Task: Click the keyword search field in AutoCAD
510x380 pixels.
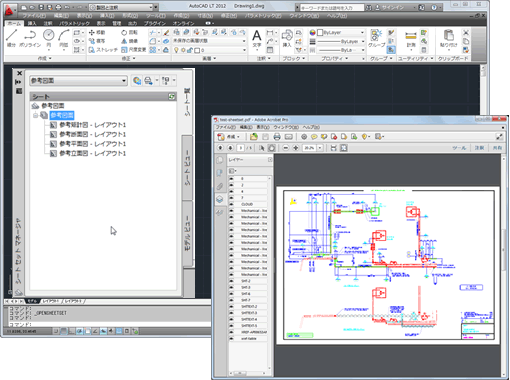Action: click(x=332, y=7)
